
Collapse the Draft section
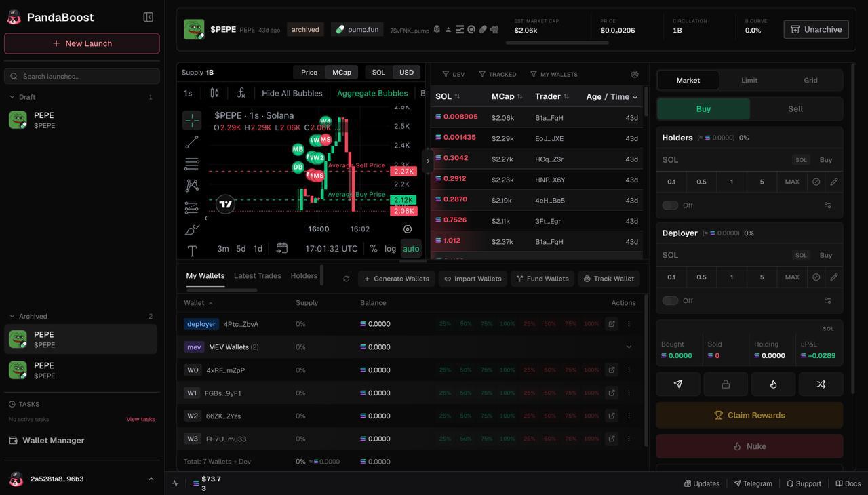[x=12, y=97]
